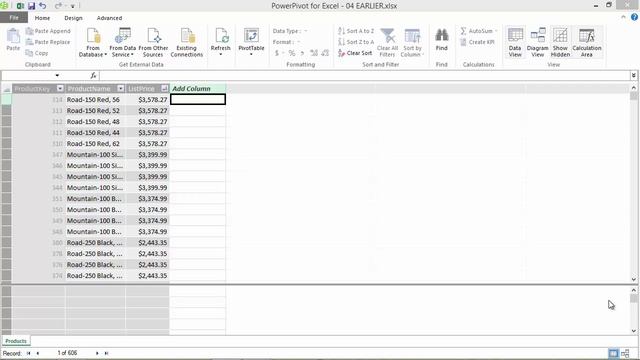Apply percent format icon

pyautogui.click(x=291, y=53)
